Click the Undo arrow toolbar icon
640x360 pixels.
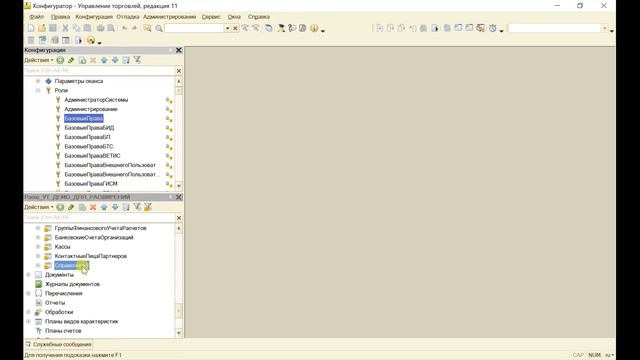pos(124,28)
